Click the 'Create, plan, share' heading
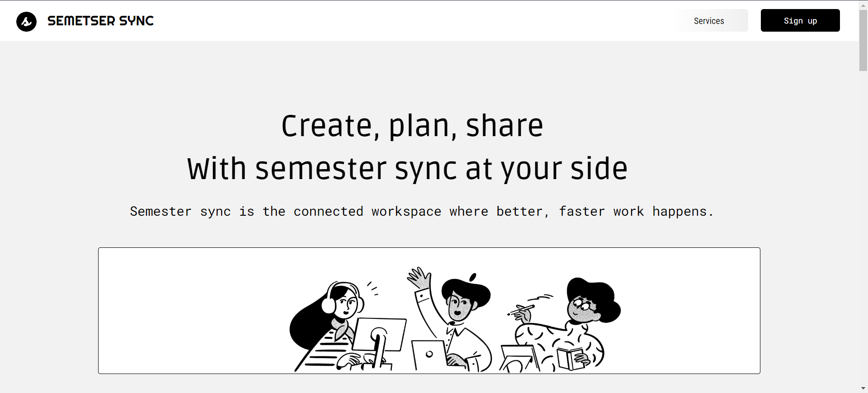 click(412, 126)
